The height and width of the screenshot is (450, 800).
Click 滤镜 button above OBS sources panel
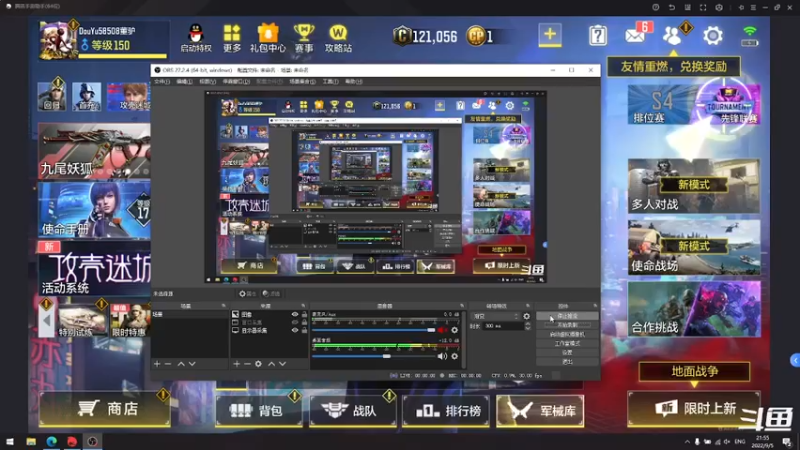tap(271, 294)
